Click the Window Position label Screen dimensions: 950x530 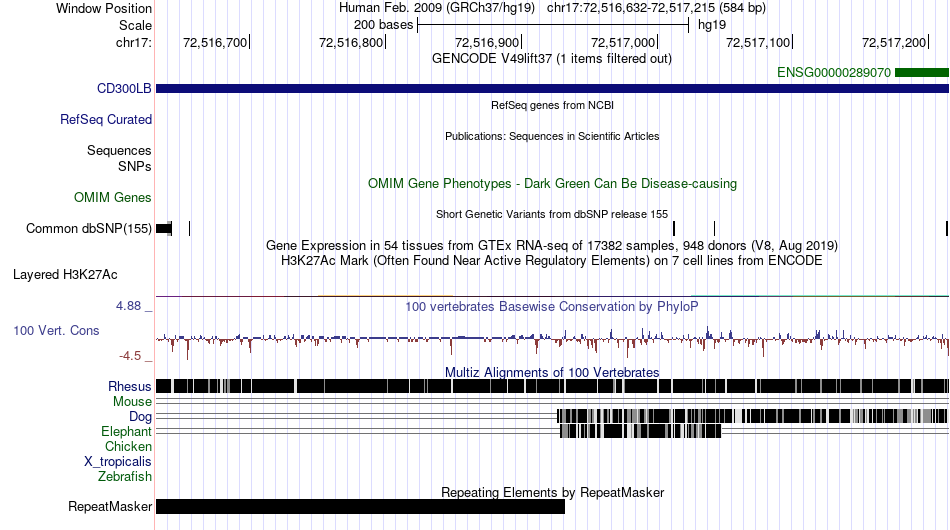104,8
